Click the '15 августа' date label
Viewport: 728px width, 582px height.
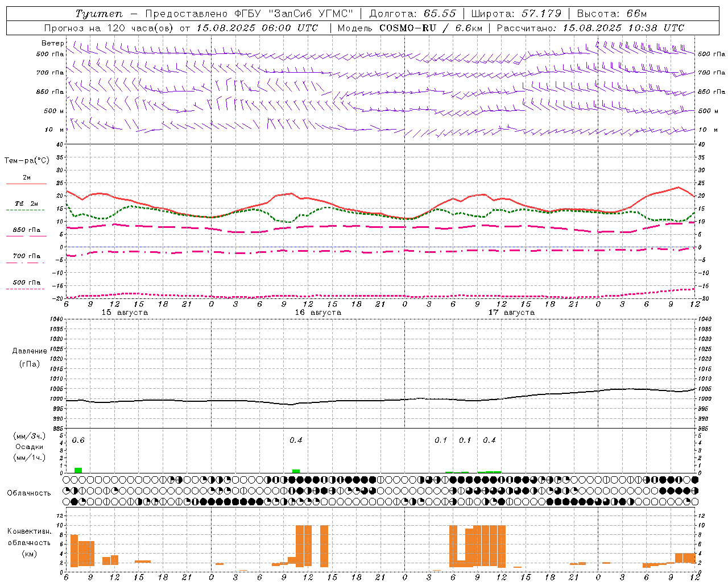coord(125,313)
